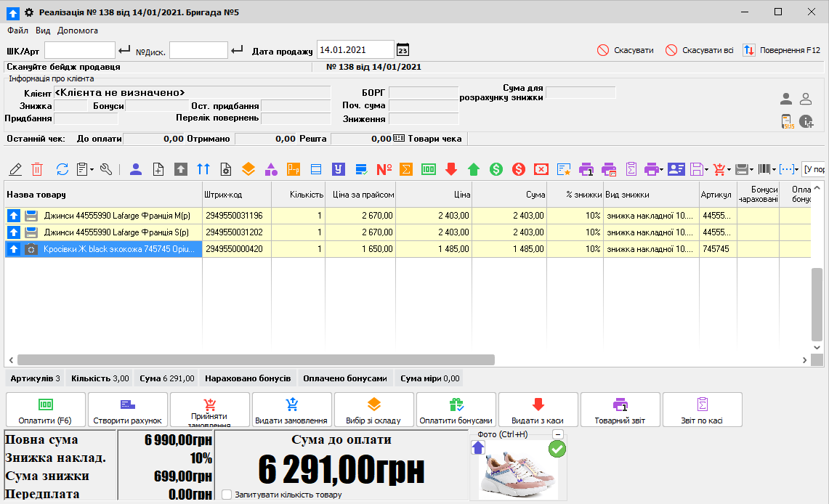Viewport: 829px width, 504px height.
Task: Open the calendar picker beside sale date
Action: pos(403,50)
